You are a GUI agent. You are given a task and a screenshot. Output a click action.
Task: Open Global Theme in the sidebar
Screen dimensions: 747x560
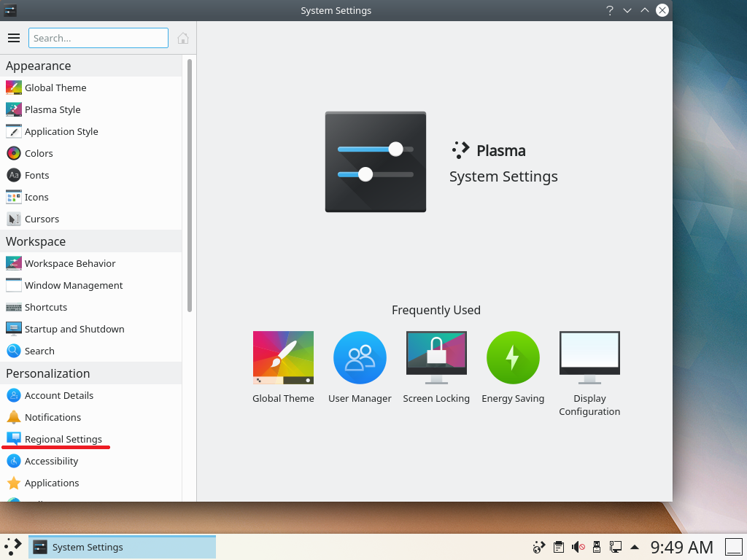[90, 87]
